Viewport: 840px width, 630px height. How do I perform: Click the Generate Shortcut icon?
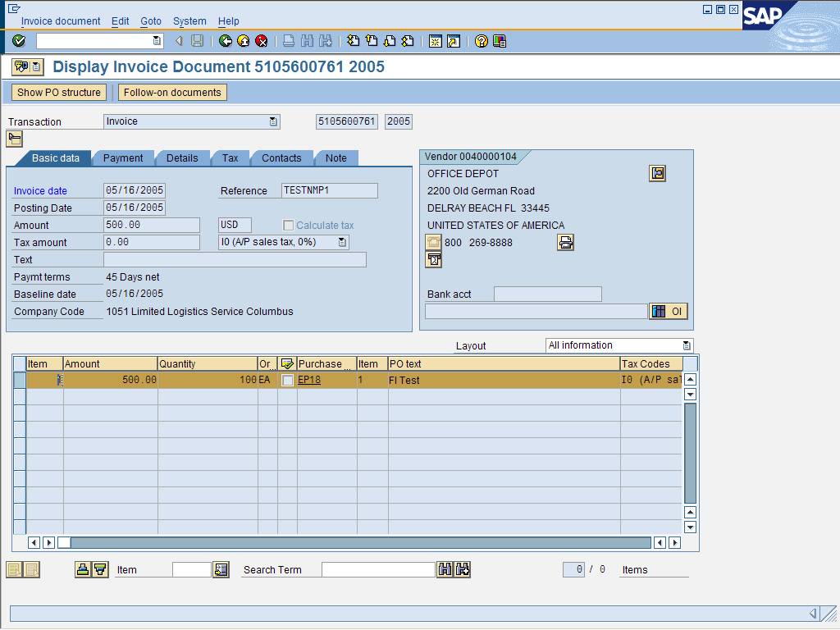coord(454,41)
